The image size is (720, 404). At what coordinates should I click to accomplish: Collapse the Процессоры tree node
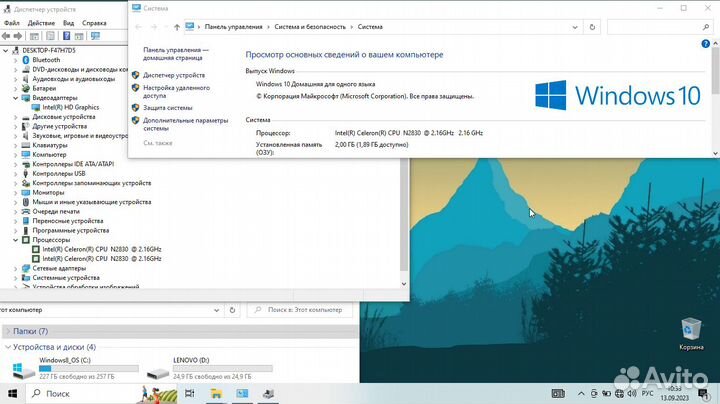[x=16, y=240]
